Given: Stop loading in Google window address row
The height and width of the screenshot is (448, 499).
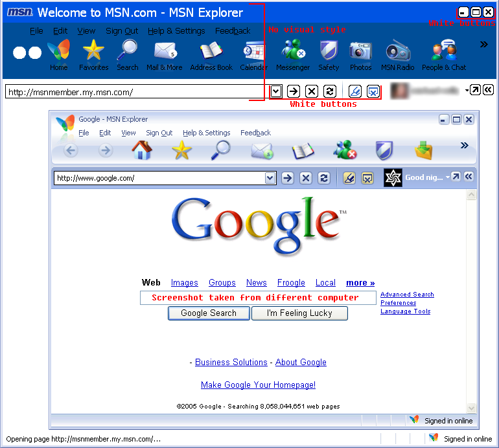Looking at the screenshot, I should click(305, 178).
